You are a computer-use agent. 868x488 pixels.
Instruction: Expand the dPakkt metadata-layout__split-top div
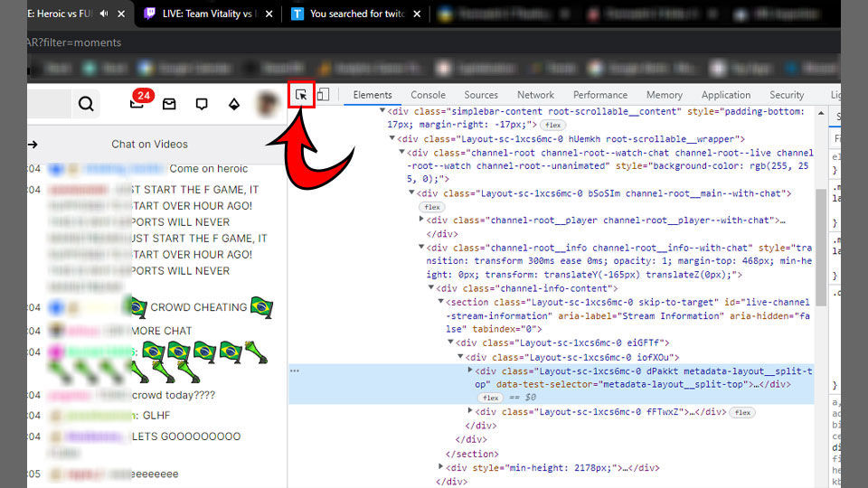click(470, 371)
